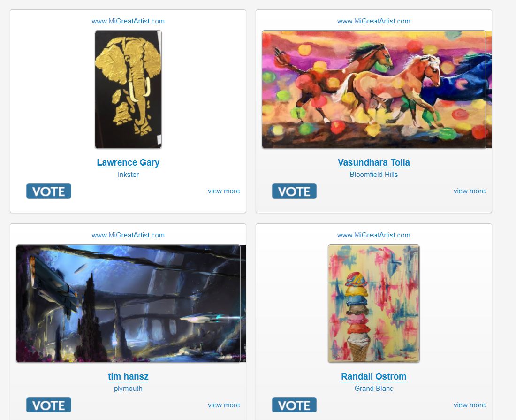Image resolution: width=516 pixels, height=420 pixels.
Task: View more of tim hansz's entry
Action: pyautogui.click(x=224, y=405)
